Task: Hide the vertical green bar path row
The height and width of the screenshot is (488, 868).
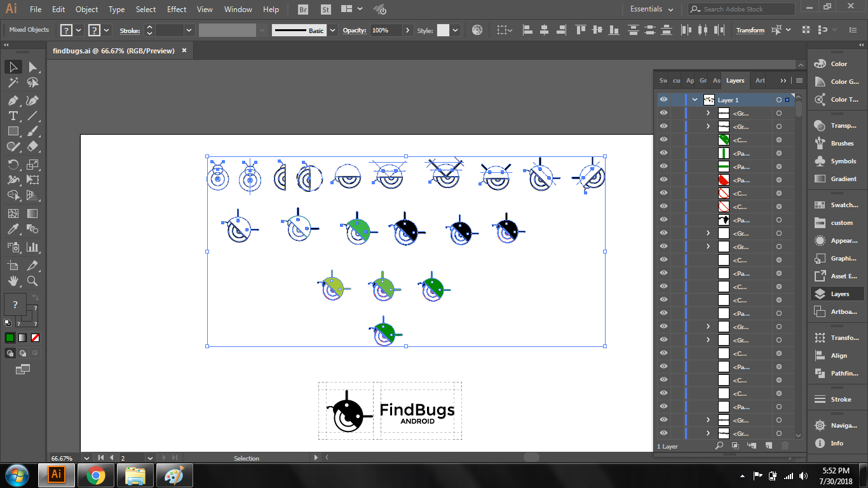Action: [663, 153]
